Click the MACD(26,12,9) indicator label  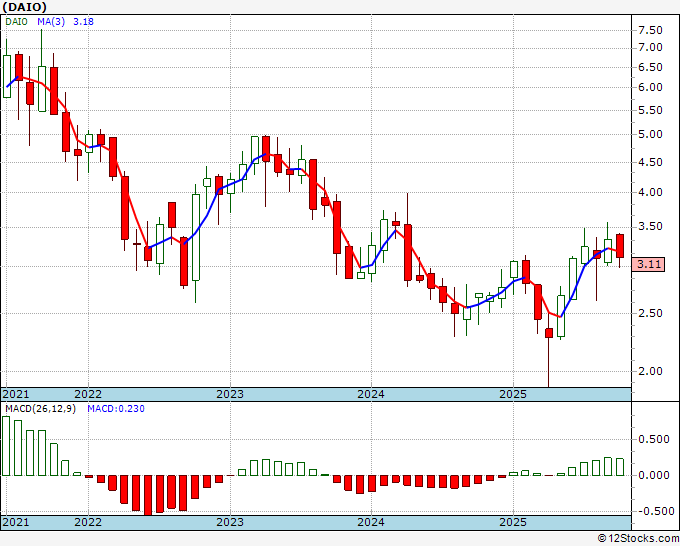40,409
